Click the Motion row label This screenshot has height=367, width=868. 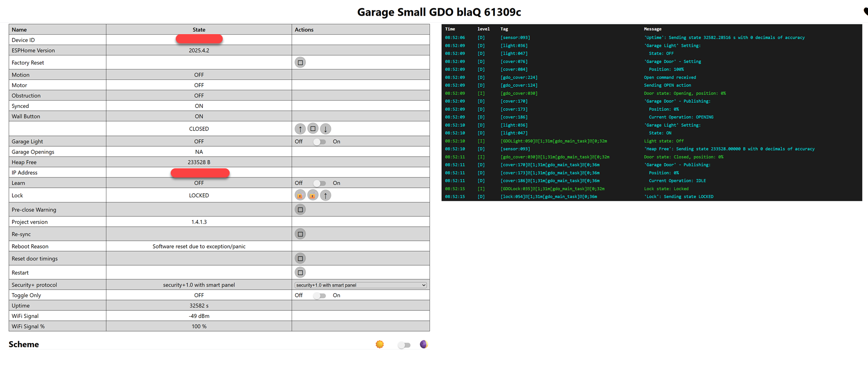[x=20, y=75]
